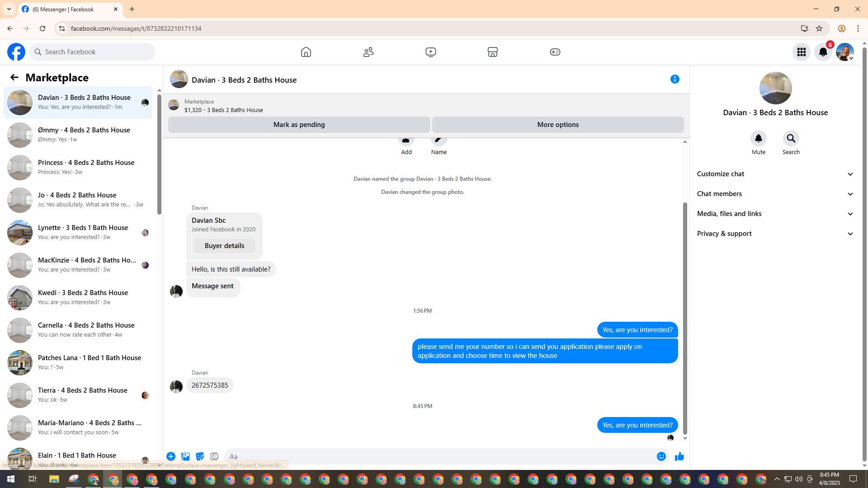Expand Media, files and links
Screen dimensions: 868x488
coord(775,214)
